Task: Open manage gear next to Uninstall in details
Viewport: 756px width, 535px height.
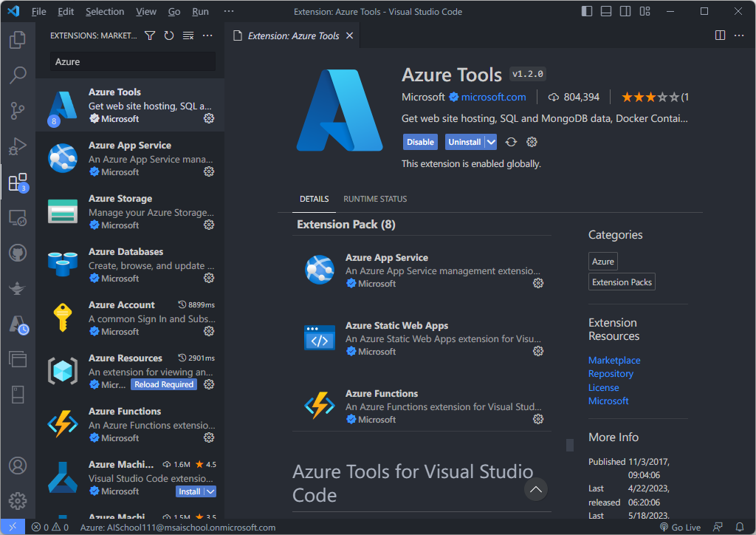Action: point(532,142)
